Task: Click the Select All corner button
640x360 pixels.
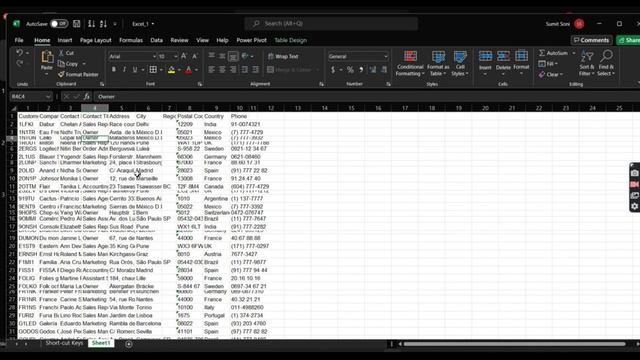Action: coord(13,108)
